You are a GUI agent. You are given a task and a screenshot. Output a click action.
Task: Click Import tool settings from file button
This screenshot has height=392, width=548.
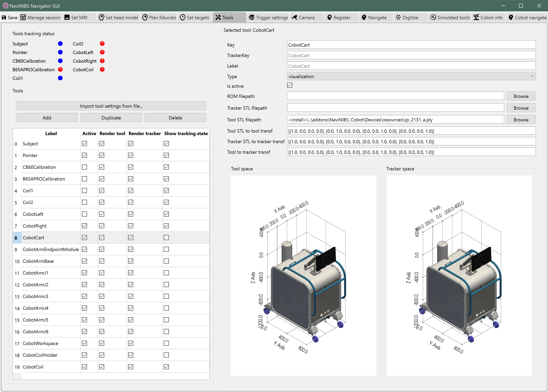coord(111,106)
